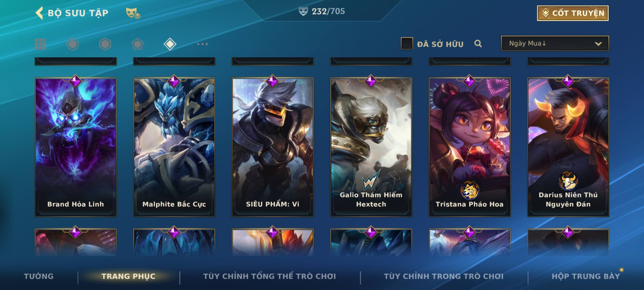644x290 pixels.
Task: Open the three-dots more filters icon
Action: pos(202,44)
